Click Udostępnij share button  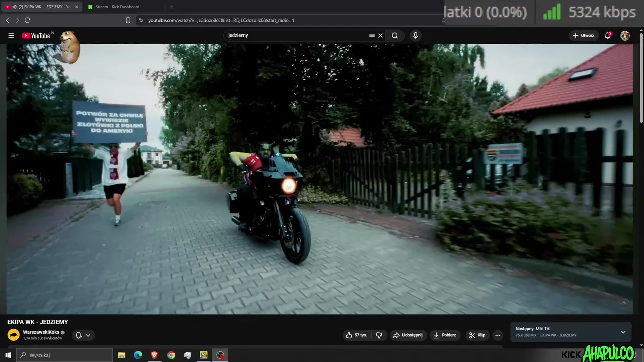pyautogui.click(x=408, y=335)
